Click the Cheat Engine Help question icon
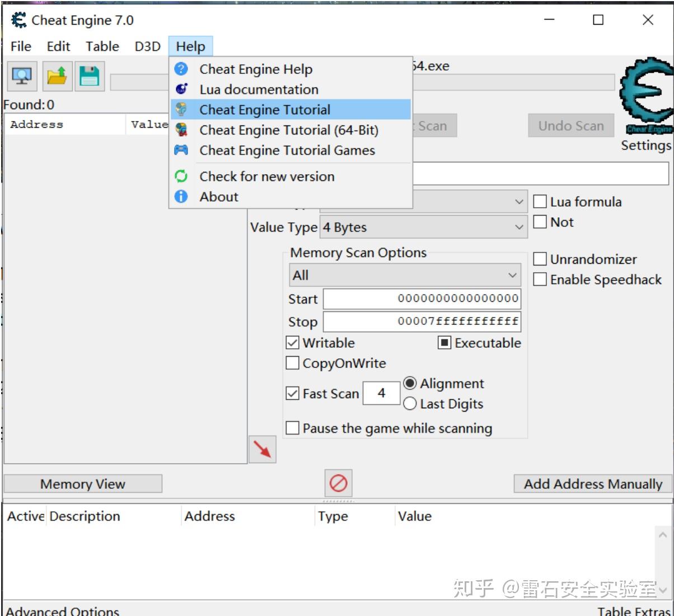 (x=181, y=69)
